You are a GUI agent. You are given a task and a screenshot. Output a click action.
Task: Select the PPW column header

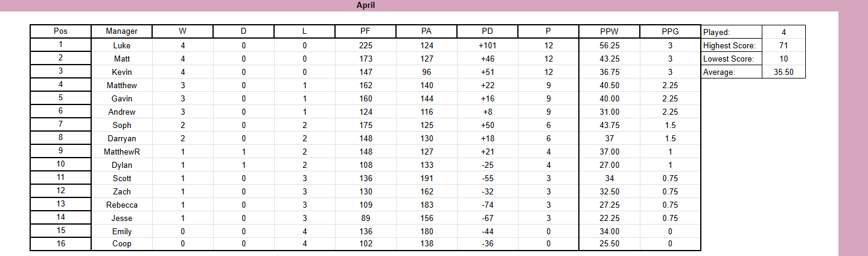[x=610, y=31]
